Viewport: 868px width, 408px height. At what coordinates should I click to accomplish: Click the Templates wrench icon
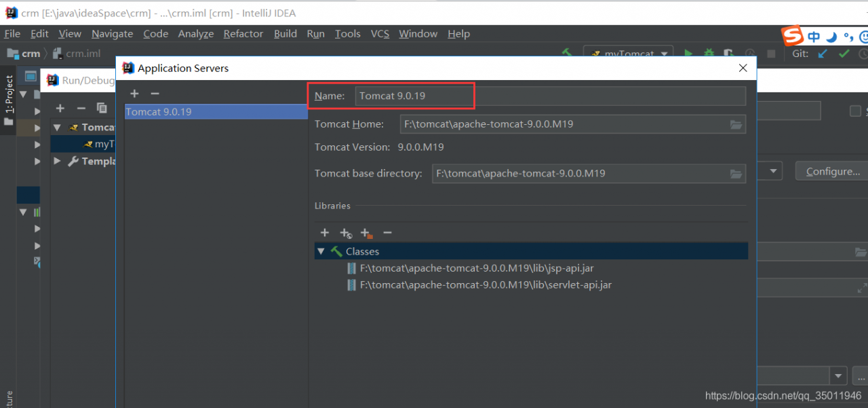[73, 161]
